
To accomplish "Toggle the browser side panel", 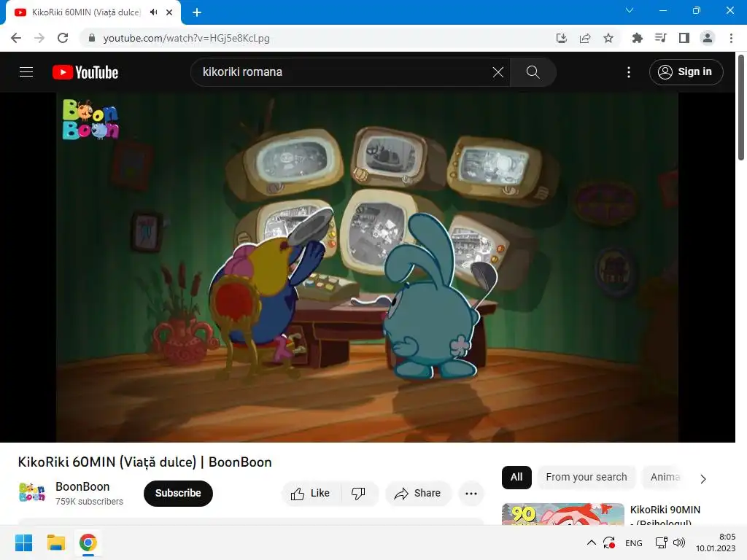I will click(x=684, y=38).
